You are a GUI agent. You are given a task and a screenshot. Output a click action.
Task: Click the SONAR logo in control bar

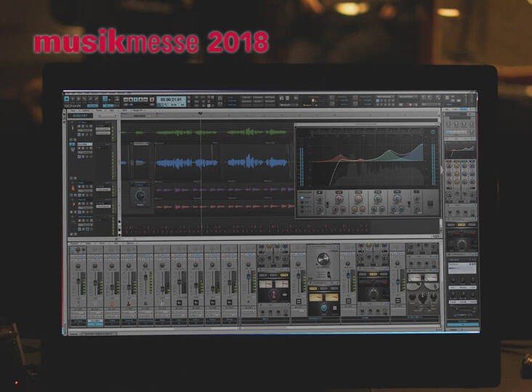coord(72,106)
